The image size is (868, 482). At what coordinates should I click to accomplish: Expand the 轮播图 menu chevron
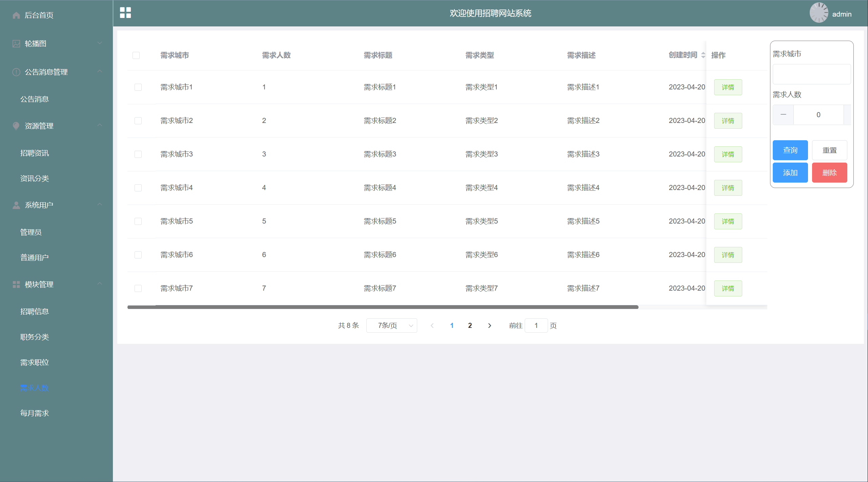point(100,43)
